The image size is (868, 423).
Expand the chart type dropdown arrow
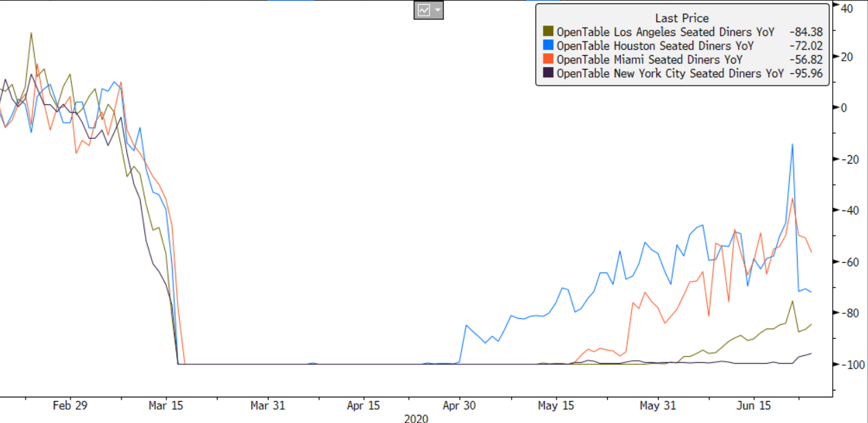pyautogui.click(x=438, y=10)
